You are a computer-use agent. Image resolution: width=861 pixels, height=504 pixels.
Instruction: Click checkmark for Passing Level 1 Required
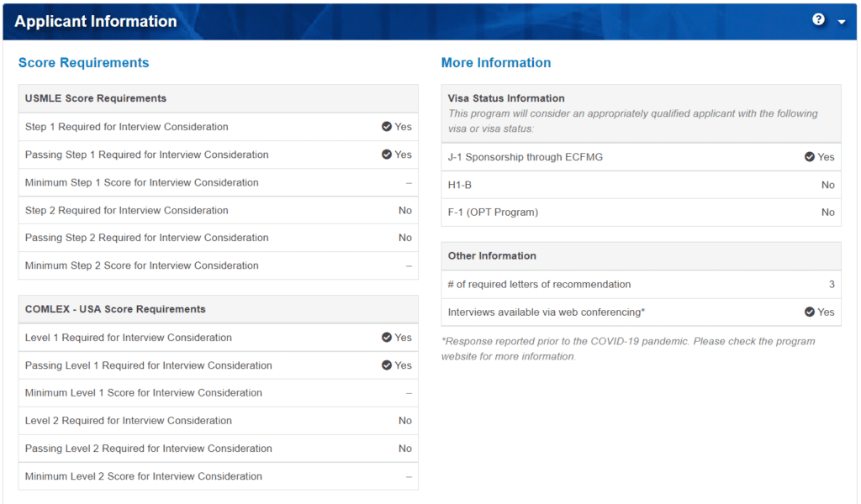387,365
